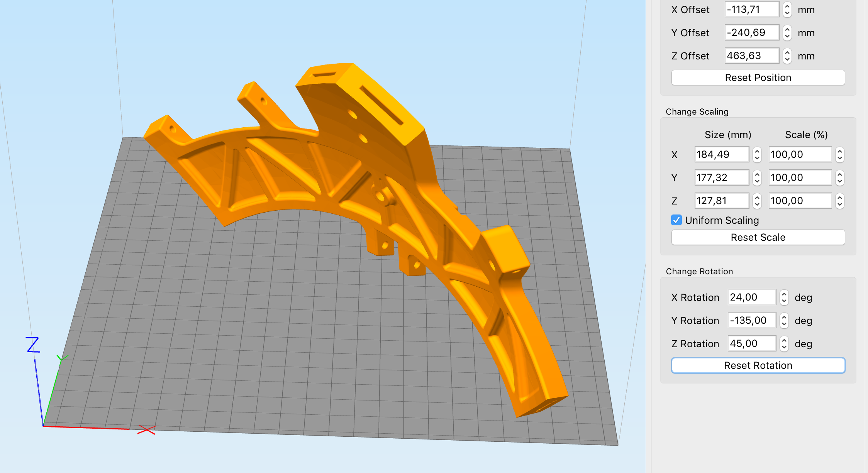Click the Z size (mm) field
Screen dimensions: 868x473
721,201
